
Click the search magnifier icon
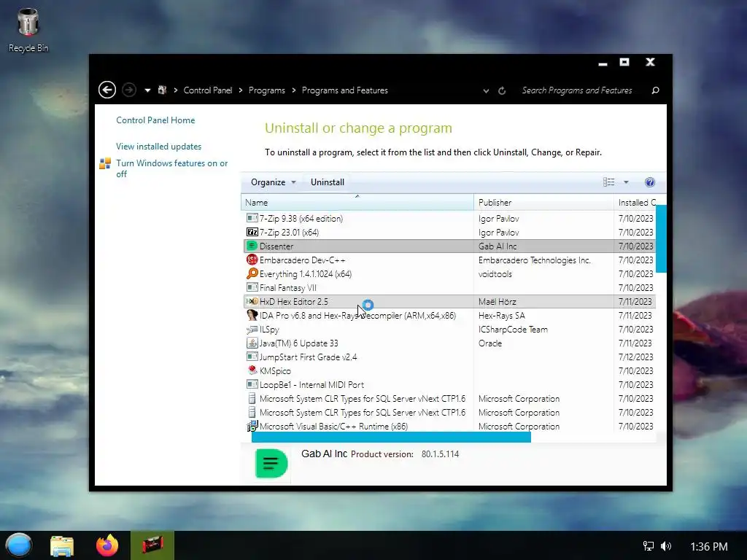pos(656,90)
